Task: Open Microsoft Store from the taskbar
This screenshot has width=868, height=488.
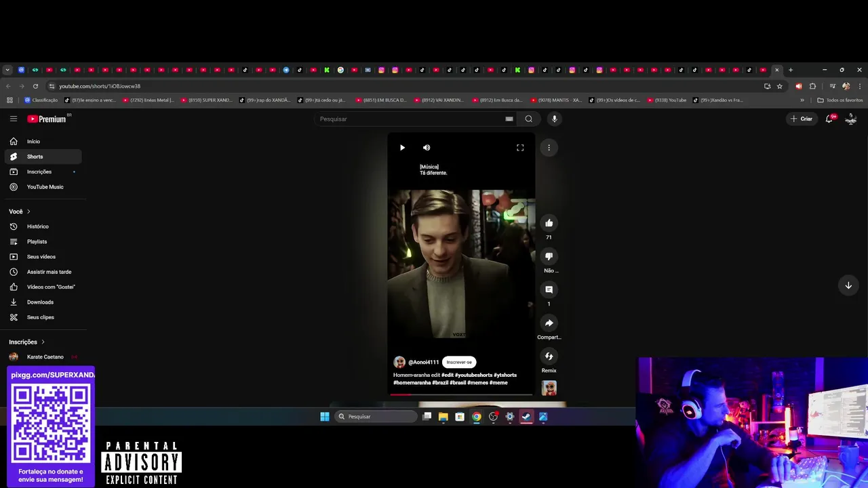Action: [x=460, y=416]
